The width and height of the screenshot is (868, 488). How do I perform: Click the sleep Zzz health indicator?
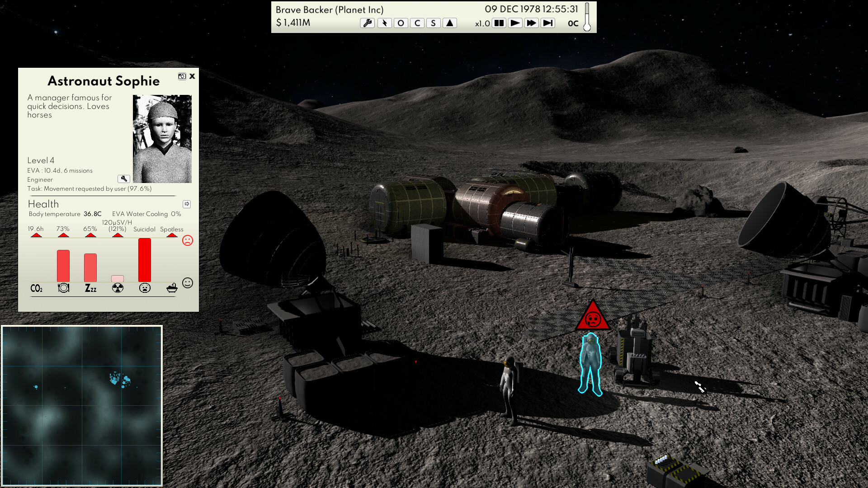point(90,287)
